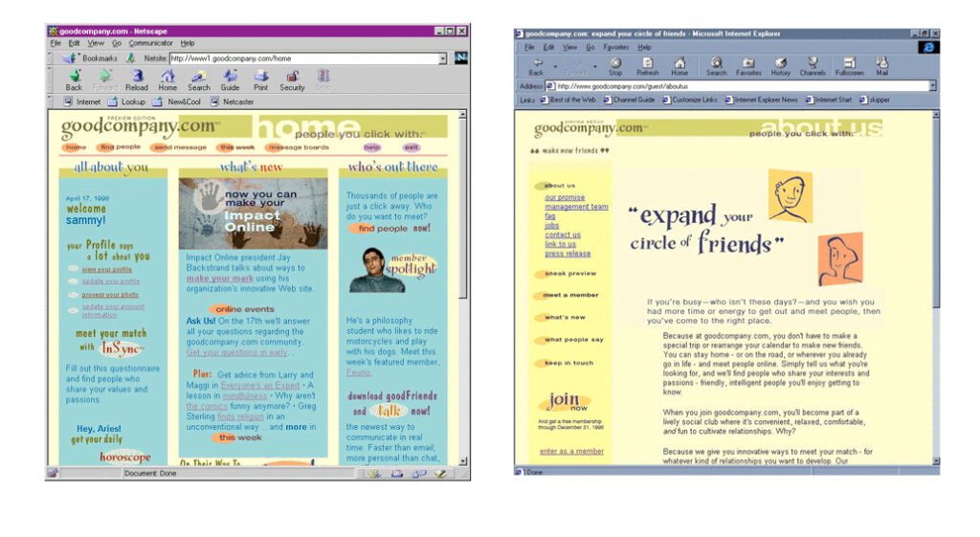Click 'join now' button
This screenshot has width=980, height=537.
[x=568, y=401]
